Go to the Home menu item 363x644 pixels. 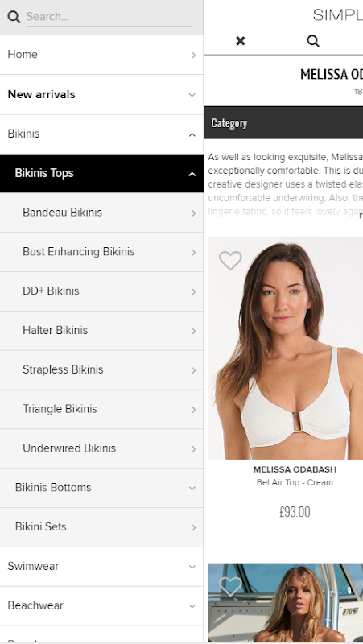pos(102,55)
